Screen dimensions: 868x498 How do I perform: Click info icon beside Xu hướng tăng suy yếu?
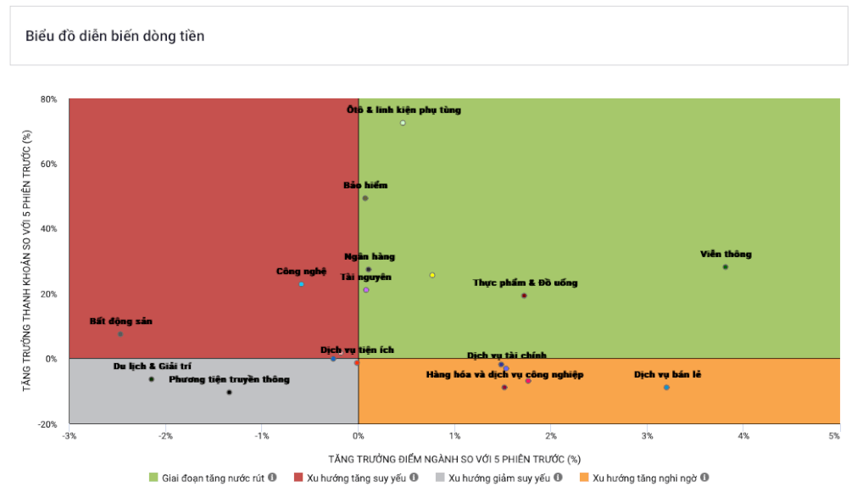point(414,477)
